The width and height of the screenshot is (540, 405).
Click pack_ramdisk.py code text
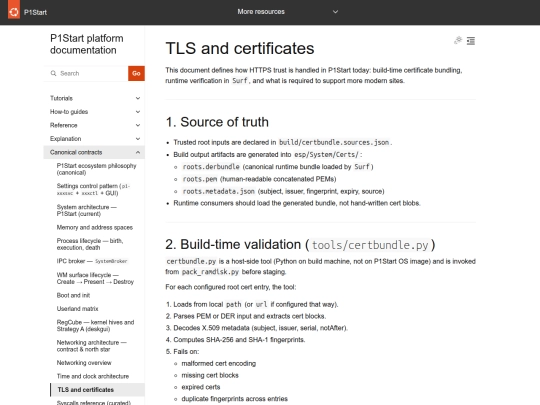pyautogui.click(x=210, y=272)
